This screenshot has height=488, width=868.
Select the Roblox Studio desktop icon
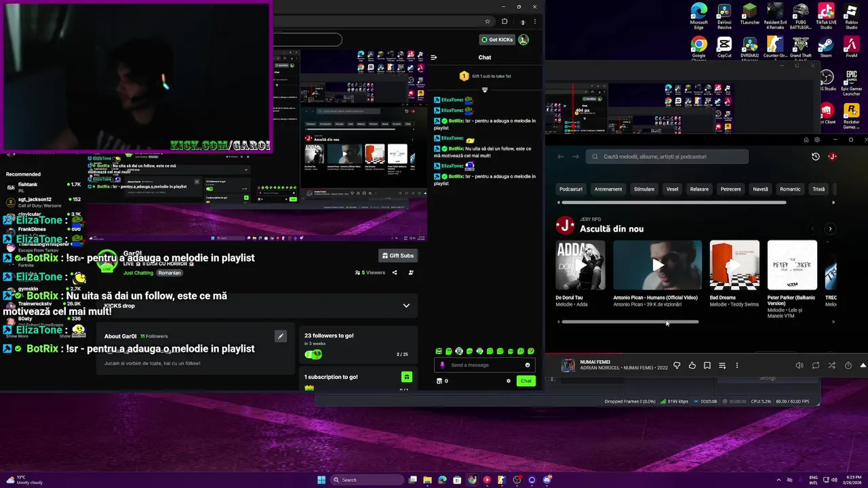click(x=851, y=16)
